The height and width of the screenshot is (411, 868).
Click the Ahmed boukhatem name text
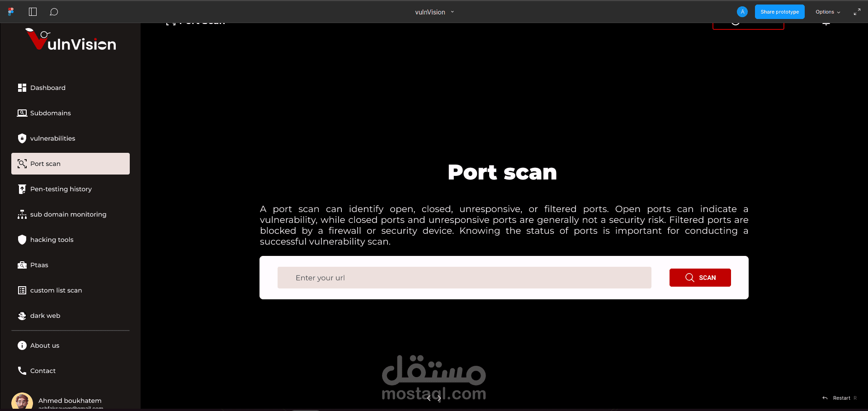point(70,401)
